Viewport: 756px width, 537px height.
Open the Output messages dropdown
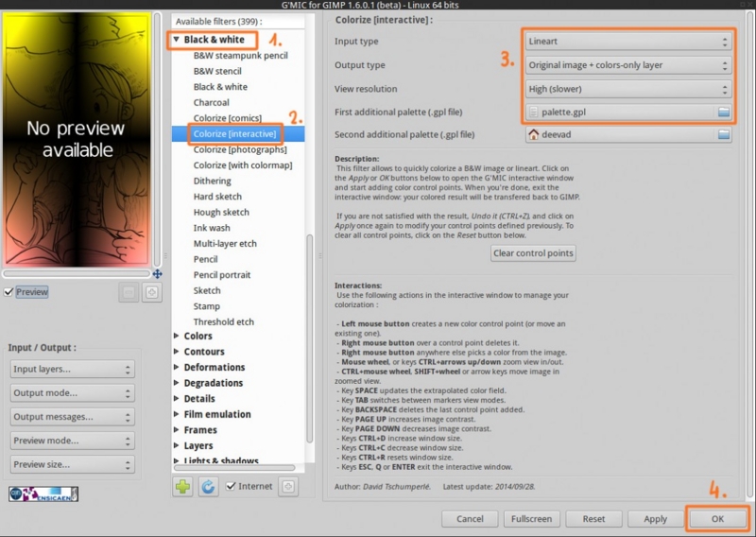(73, 417)
